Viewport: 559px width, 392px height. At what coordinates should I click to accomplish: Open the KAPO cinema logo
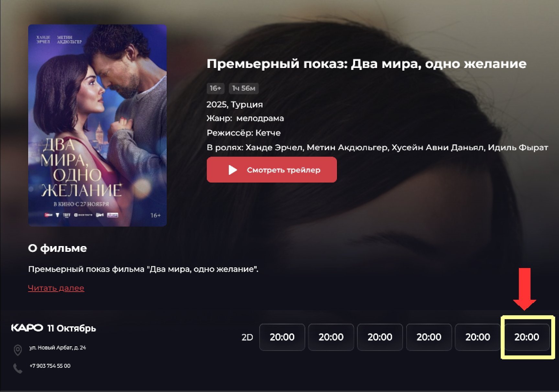click(27, 328)
